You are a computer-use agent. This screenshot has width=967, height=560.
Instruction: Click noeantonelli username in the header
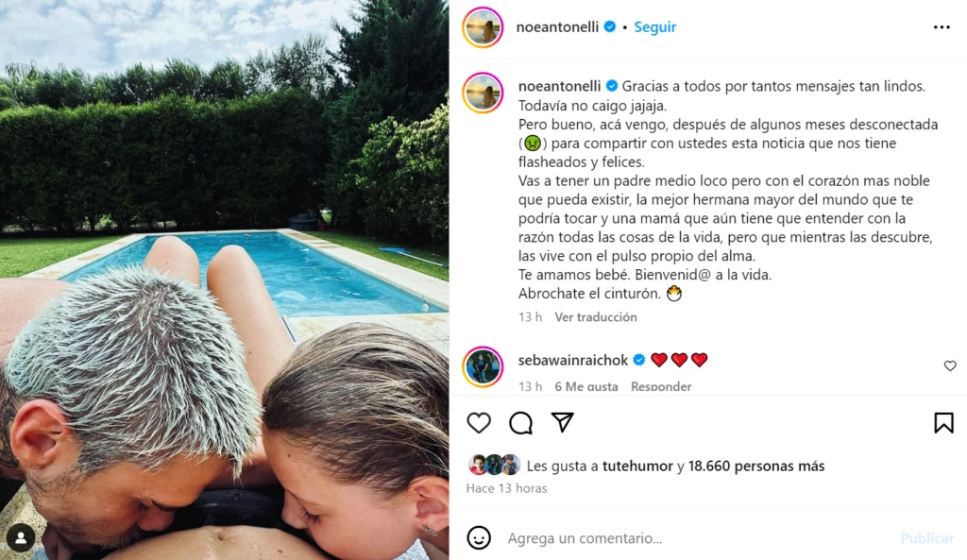point(557,27)
